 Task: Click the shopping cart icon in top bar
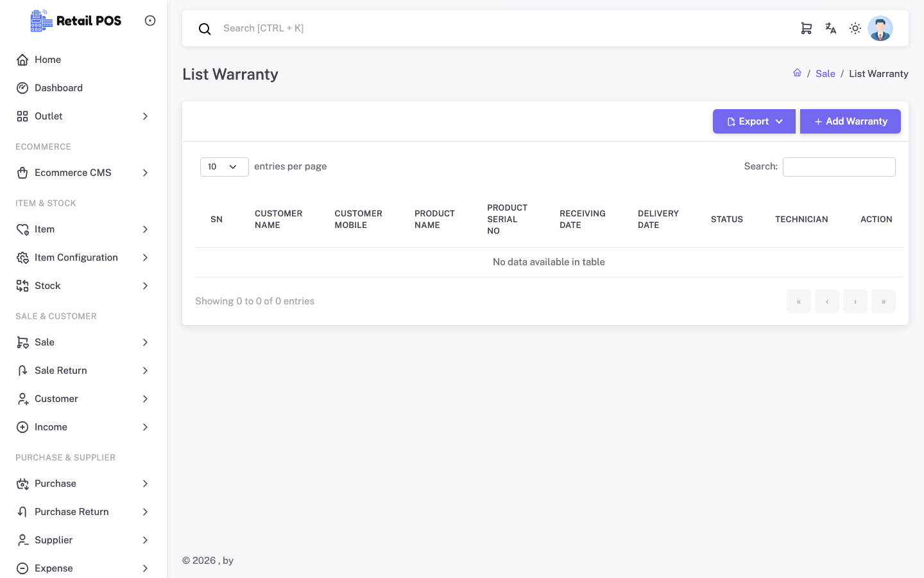click(x=807, y=28)
